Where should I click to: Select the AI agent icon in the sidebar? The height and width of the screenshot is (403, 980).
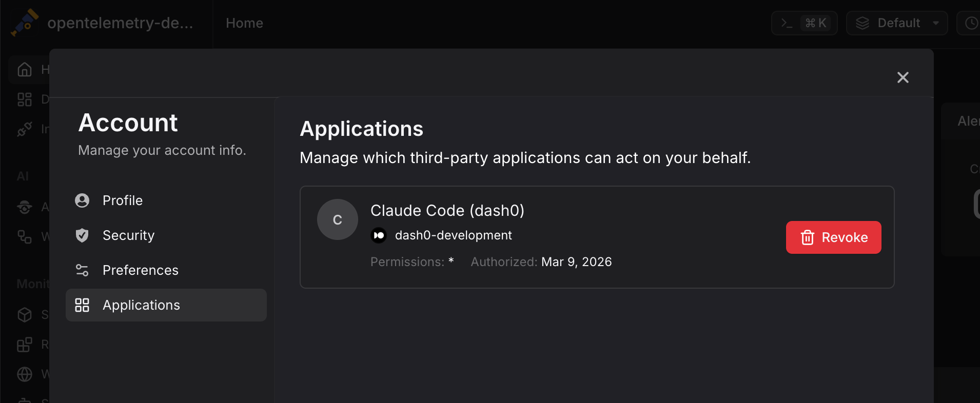(25, 207)
